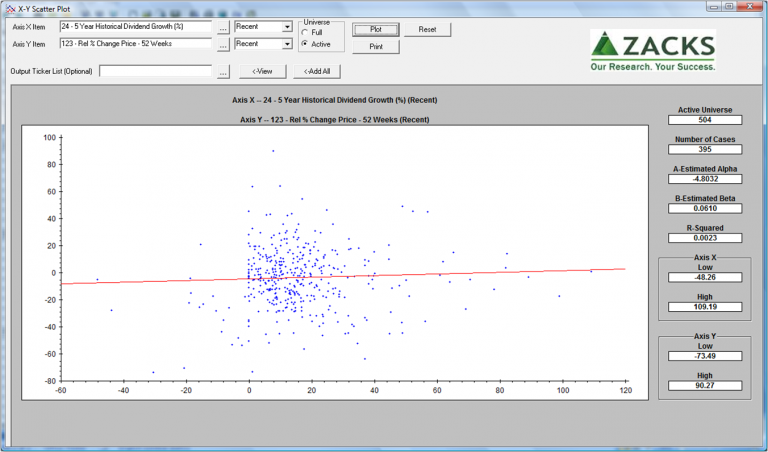Image resolution: width=768 pixels, height=452 pixels.
Task: Click the X-Y Scatter Plot title bar icon
Action: (10, 7)
